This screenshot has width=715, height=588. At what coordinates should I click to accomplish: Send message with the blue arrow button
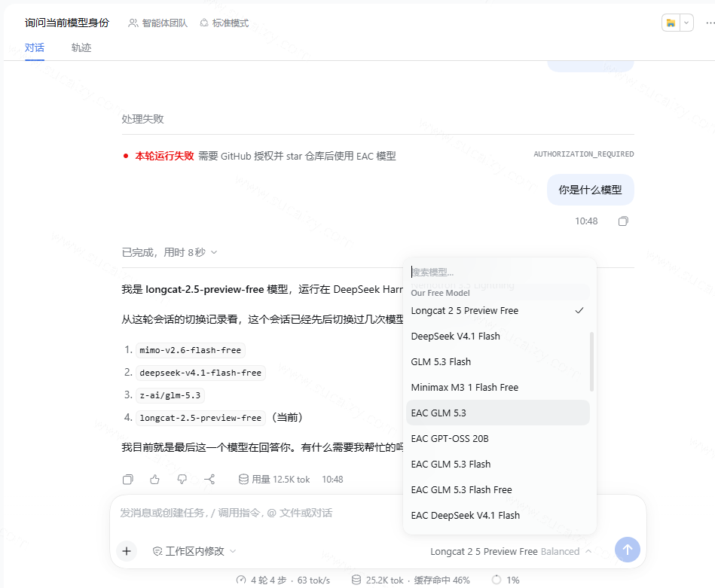[627, 550]
